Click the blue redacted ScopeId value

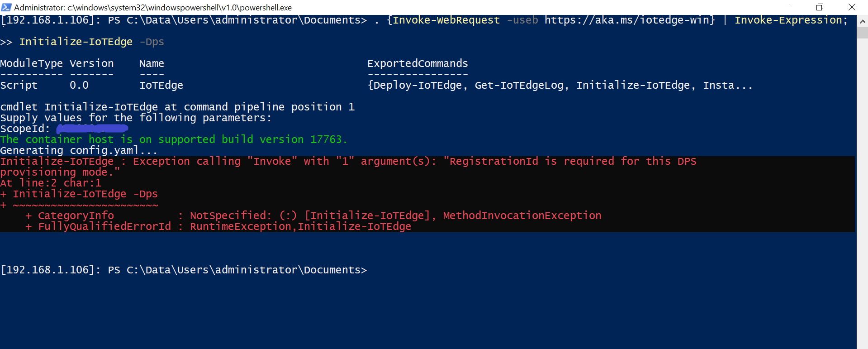click(x=92, y=128)
